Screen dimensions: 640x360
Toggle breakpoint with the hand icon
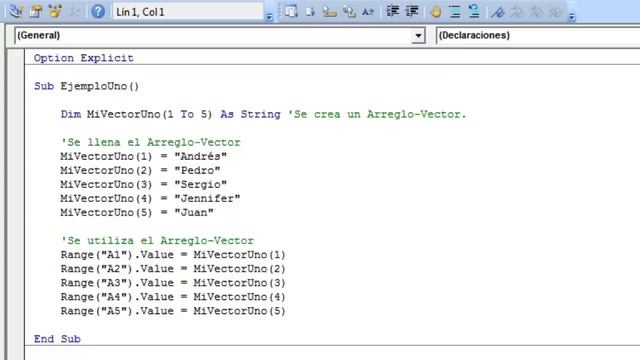[x=436, y=12]
